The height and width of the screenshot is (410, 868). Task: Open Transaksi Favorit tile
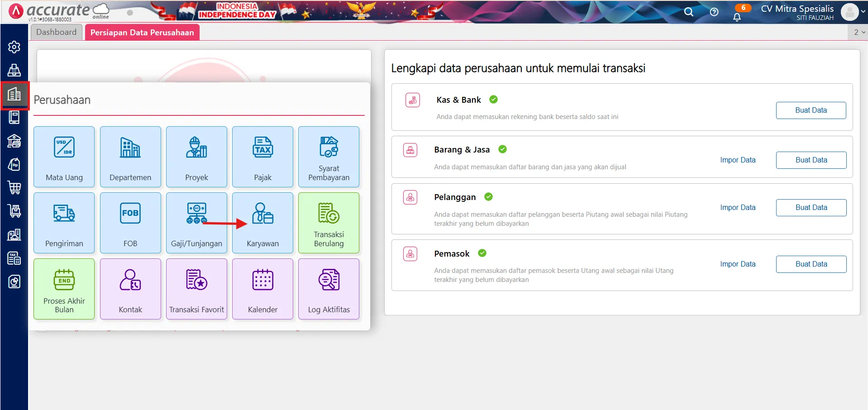(196, 289)
